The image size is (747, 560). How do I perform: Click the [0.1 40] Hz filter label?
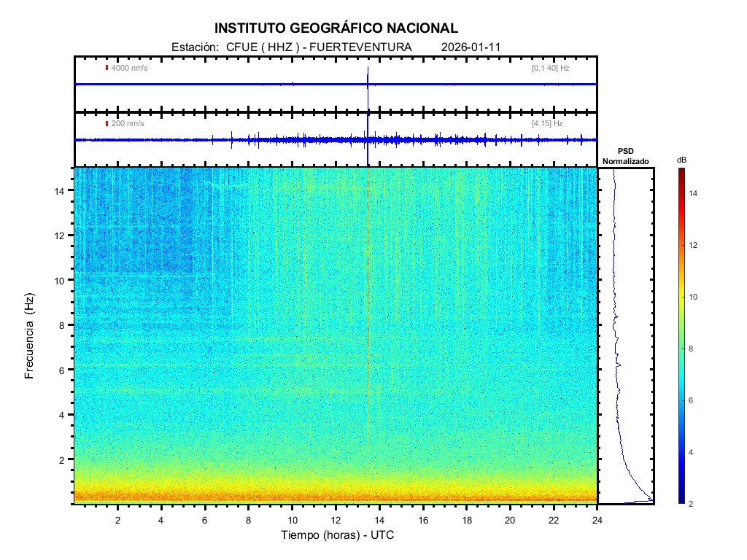[550, 68]
